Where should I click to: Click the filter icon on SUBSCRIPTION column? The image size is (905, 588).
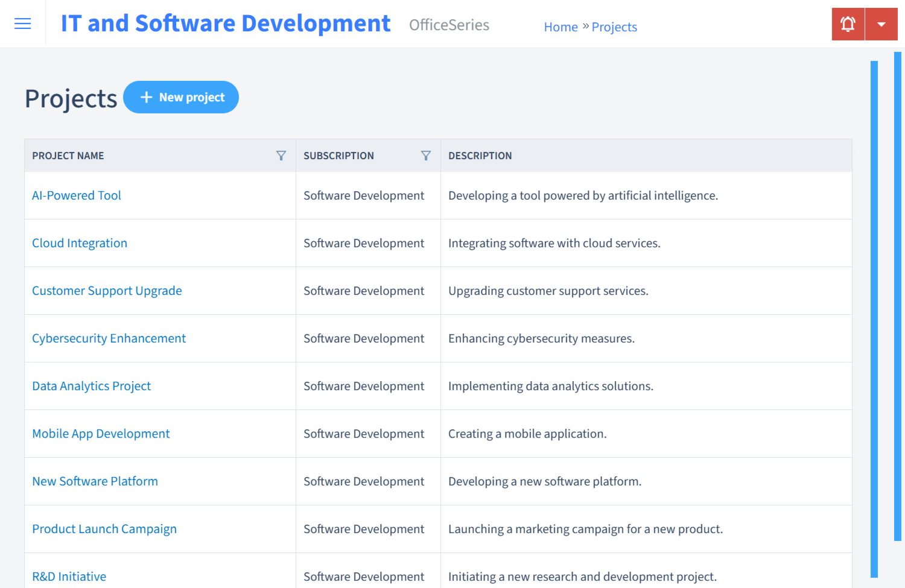pyautogui.click(x=426, y=155)
